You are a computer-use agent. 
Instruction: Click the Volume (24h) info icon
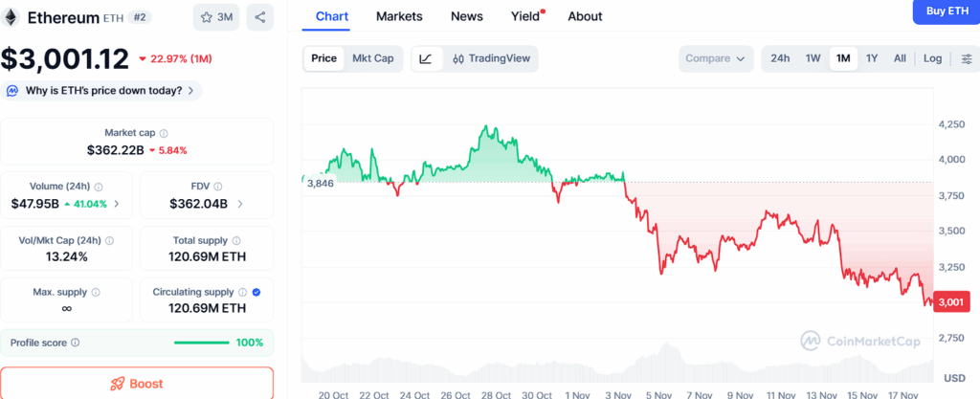point(99,188)
